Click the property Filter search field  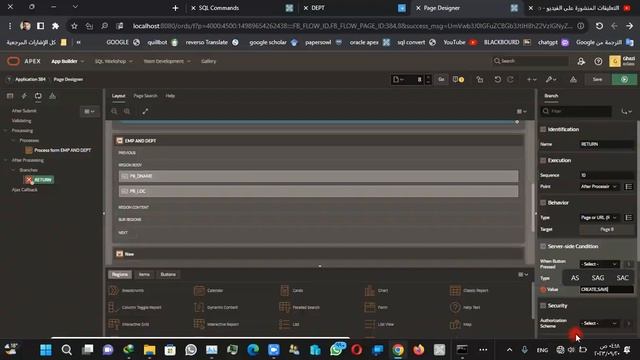point(576,111)
